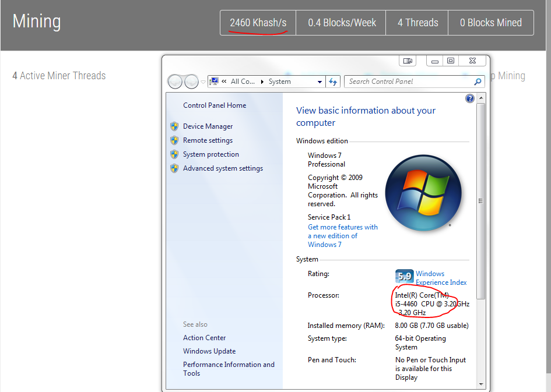Viewport: 551px width, 392px height.
Task: Expand the address bar history dropdown
Action: point(320,82)
